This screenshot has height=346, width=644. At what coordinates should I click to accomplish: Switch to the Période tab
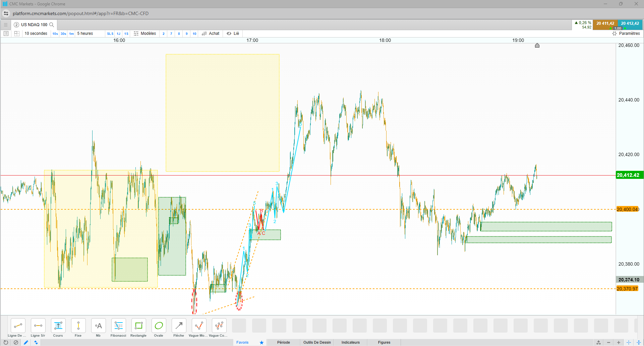(x=284, y=342)
